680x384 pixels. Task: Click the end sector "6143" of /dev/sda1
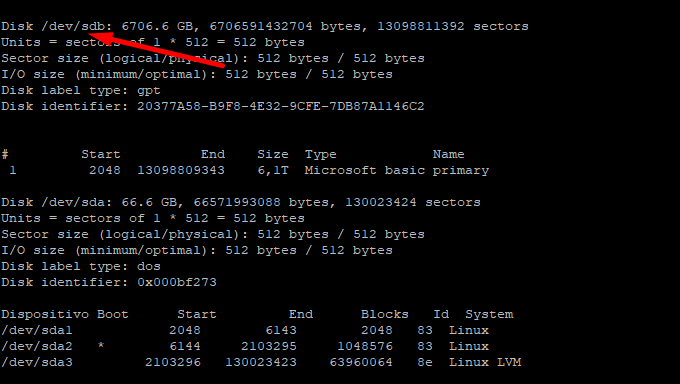tap(281, 331)
